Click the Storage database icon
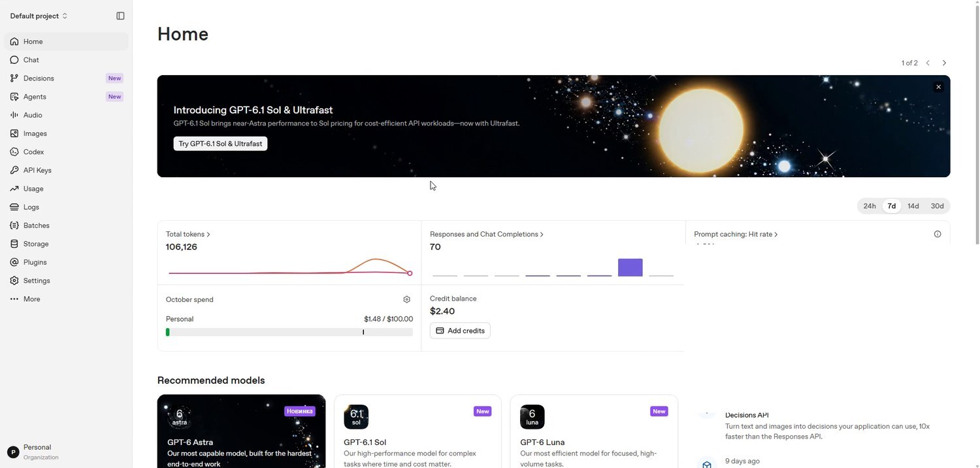Image resolution: width=980 pixels, height=468 pixels. click(14, 243)
